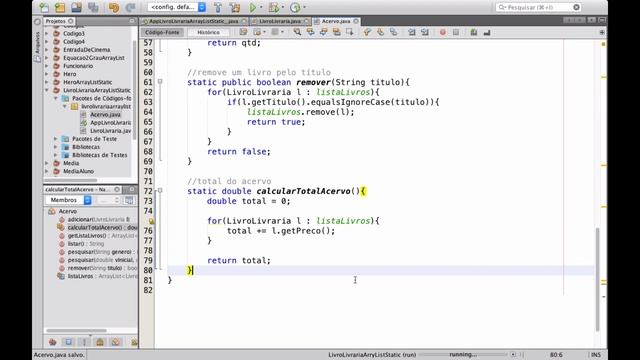Click the Open Project toolbar icon
The width and height of the screenshot is (640, 360).
(x=76, y=7)
